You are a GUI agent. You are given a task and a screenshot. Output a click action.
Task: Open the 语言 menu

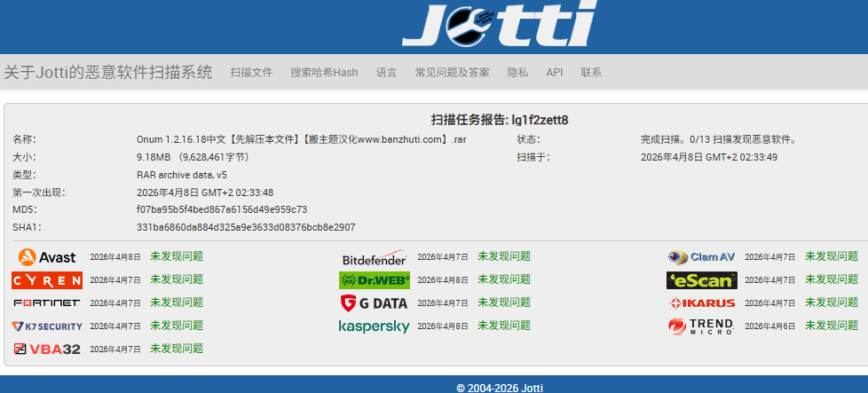(x=386, y=73)
